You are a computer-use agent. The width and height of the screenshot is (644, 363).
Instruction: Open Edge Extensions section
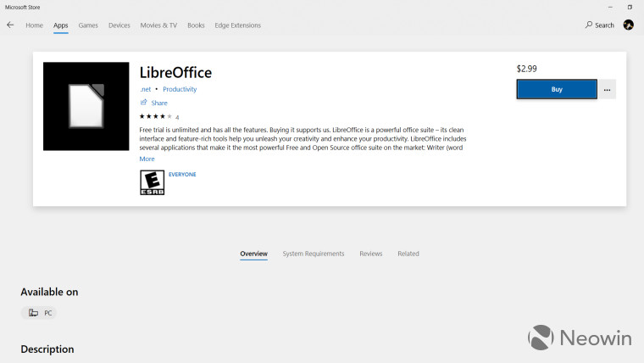tap(237, 25)
